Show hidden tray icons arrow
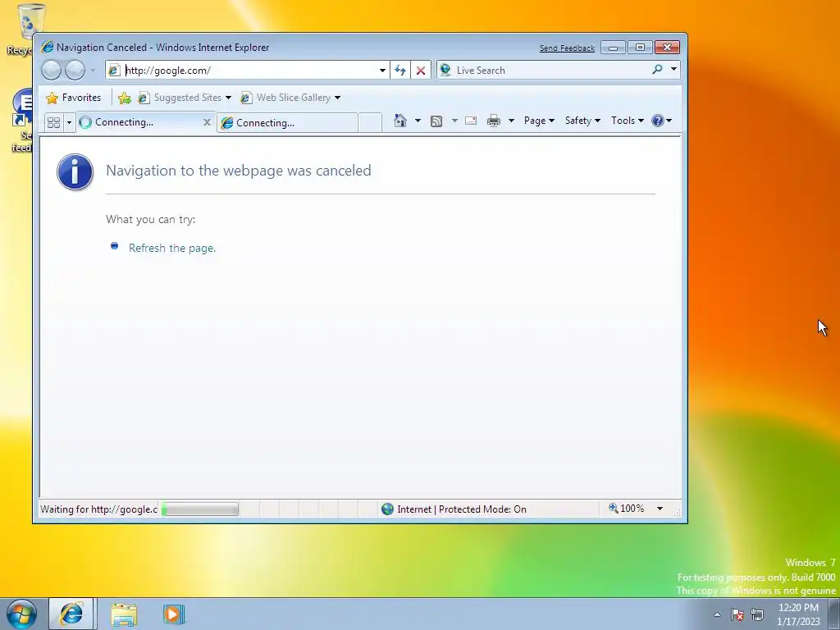840x630 pixels. coord(717,614)
